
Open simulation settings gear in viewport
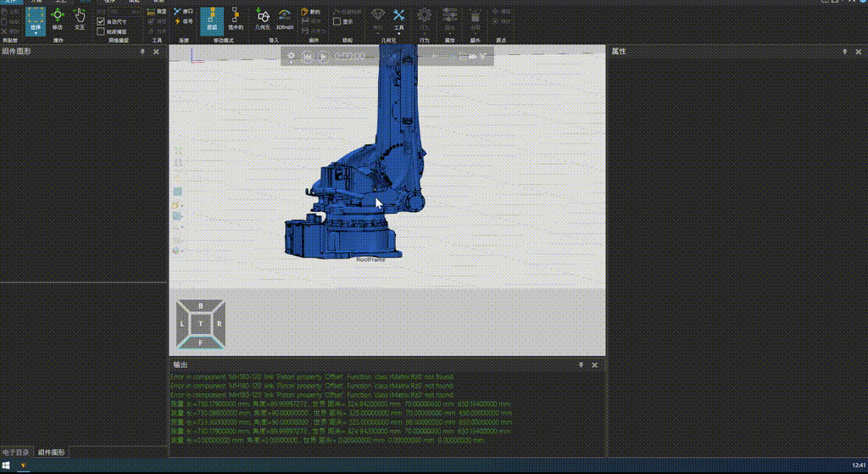pos(292,56)
